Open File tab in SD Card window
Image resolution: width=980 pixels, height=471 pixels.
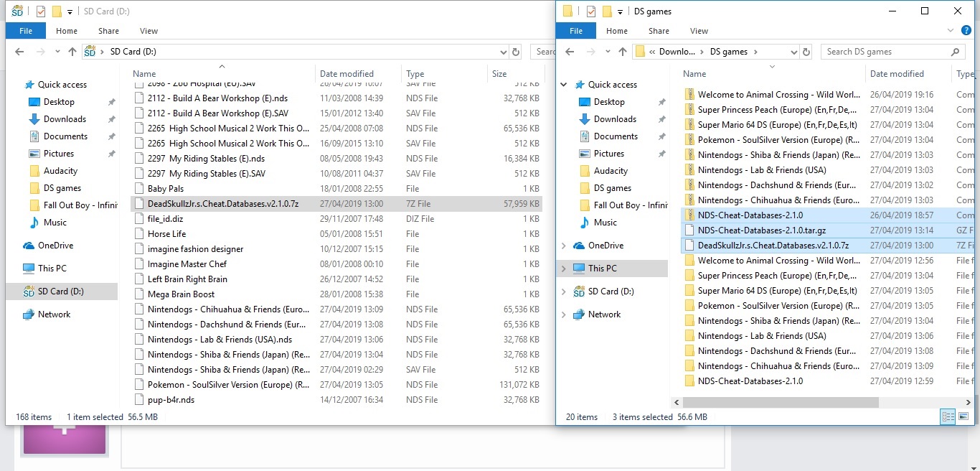pyautogui.click(x=26, y=31)
